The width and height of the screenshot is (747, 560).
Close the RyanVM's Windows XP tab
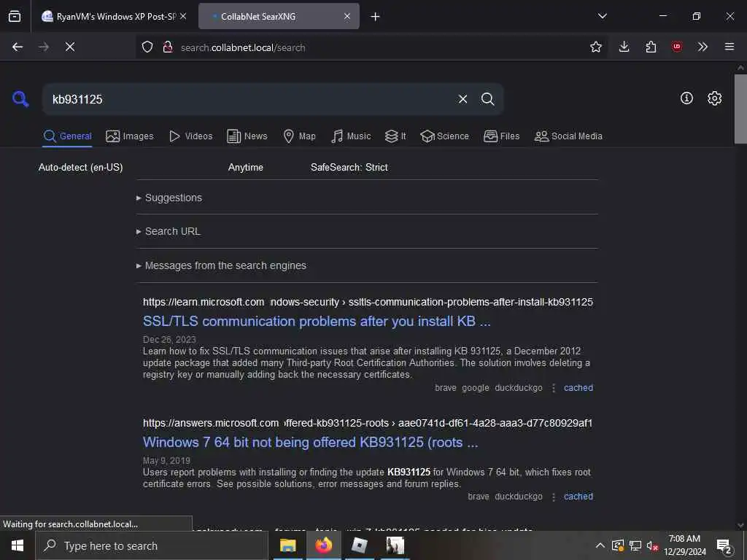point(183,16)
